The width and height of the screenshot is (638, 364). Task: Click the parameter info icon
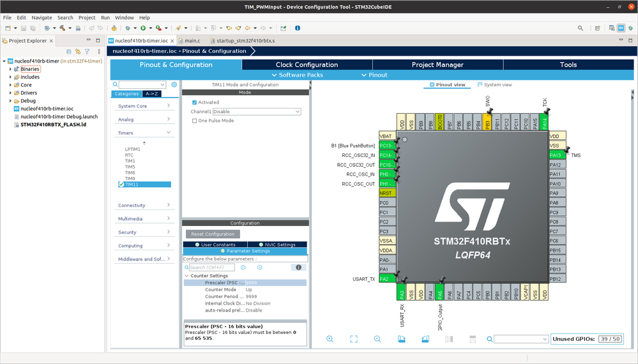pyautogui.click(x=298, y=267)
